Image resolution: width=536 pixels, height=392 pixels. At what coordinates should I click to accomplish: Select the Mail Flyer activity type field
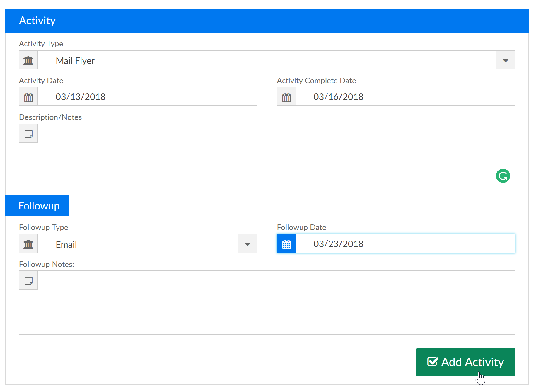267,60
